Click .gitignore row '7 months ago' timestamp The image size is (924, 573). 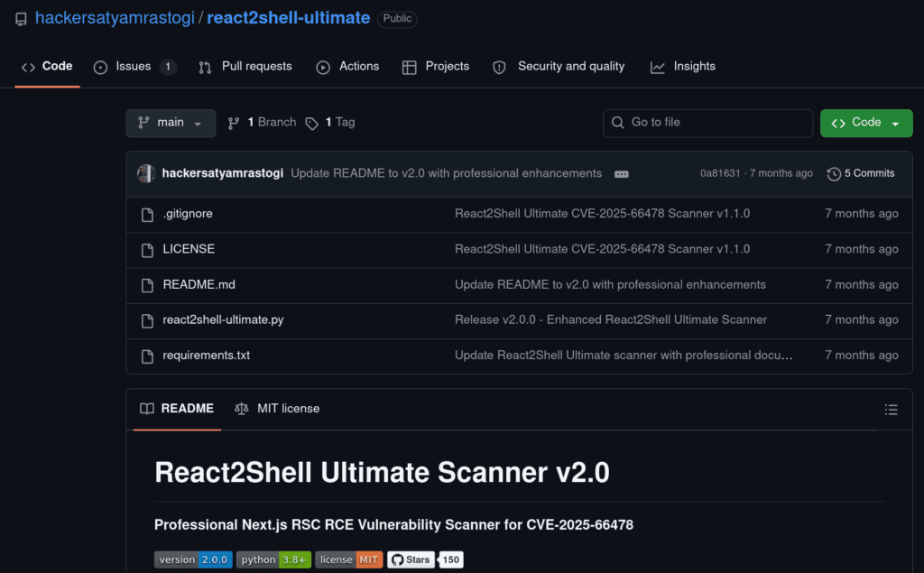point(862,214)
